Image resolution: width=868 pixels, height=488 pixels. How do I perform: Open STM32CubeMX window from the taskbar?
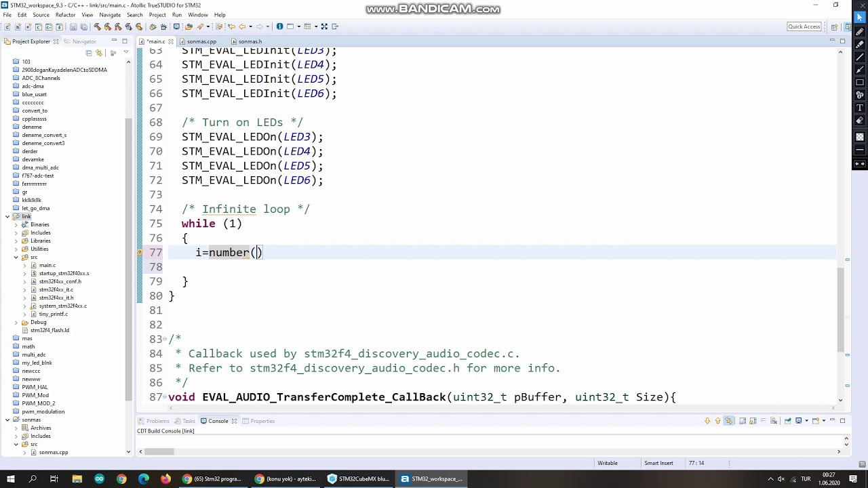click(358, 479)
